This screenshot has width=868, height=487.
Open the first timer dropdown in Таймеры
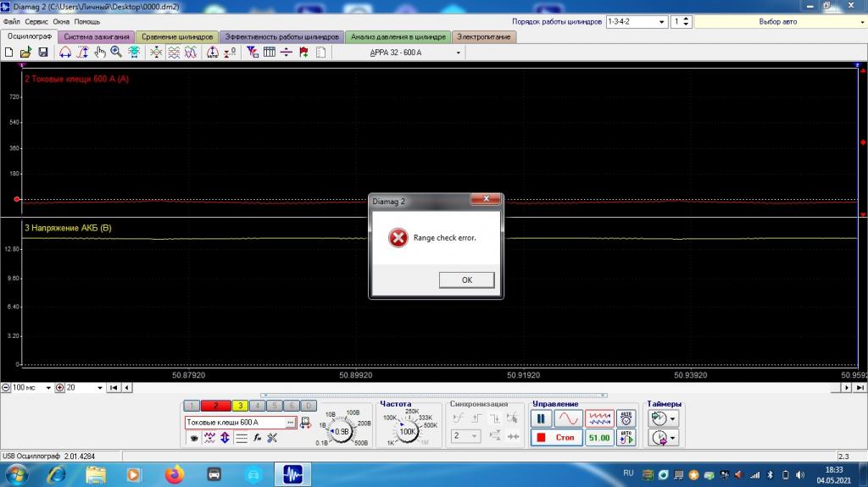click(672, 419)
